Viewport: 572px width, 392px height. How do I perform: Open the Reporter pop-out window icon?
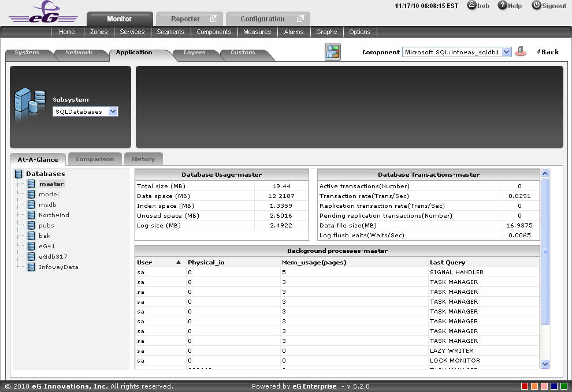(214, 18)
